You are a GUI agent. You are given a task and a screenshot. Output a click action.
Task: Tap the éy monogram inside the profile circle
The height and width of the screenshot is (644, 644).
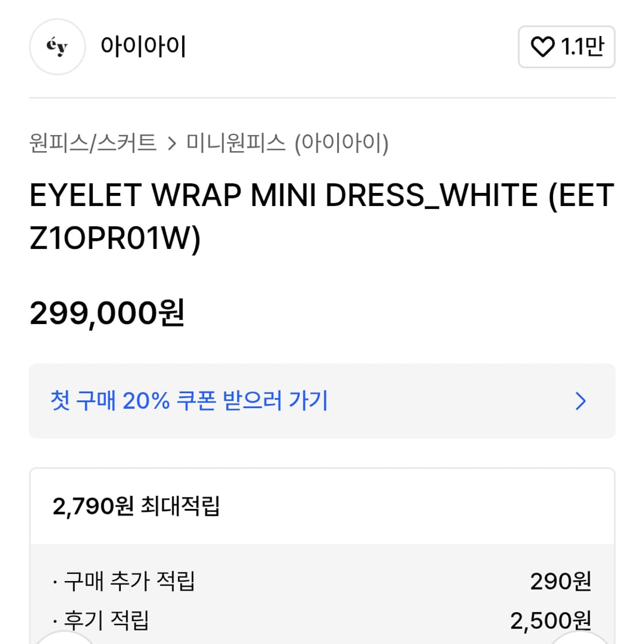[57, 47]
